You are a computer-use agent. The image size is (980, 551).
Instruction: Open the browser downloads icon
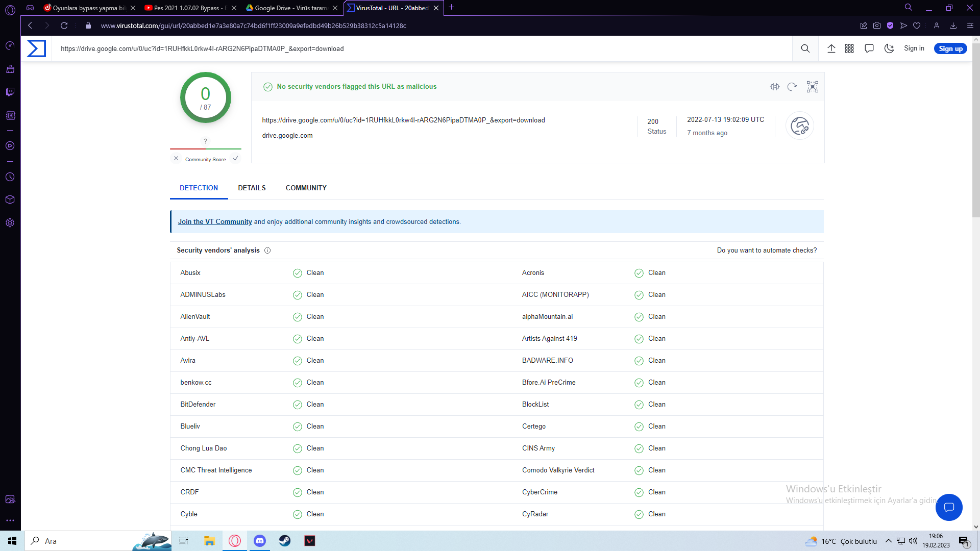click(x=953, y=26)
